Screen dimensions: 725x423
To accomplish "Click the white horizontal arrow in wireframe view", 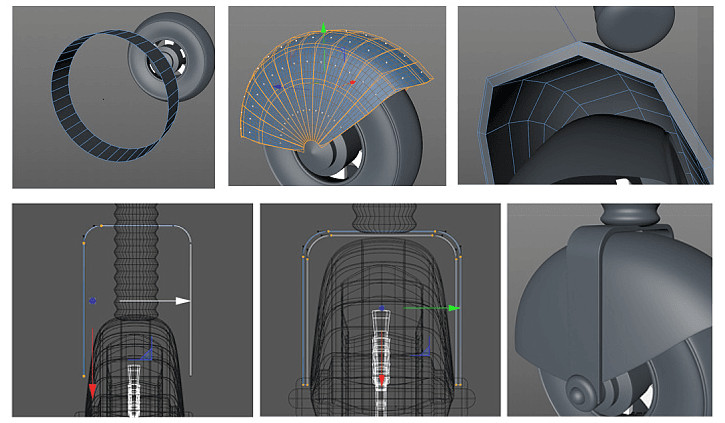I will point(181,300).
